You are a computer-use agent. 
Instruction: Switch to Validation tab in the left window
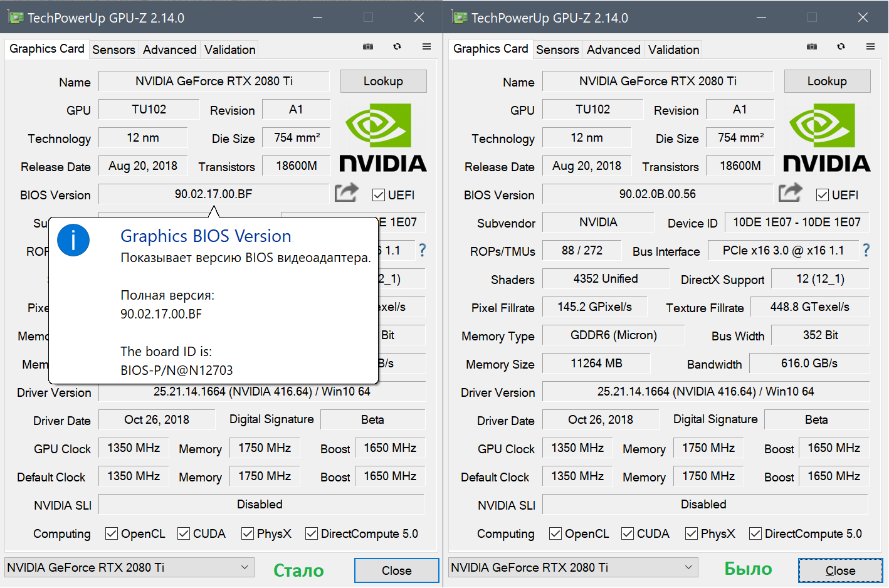(230, 50)
